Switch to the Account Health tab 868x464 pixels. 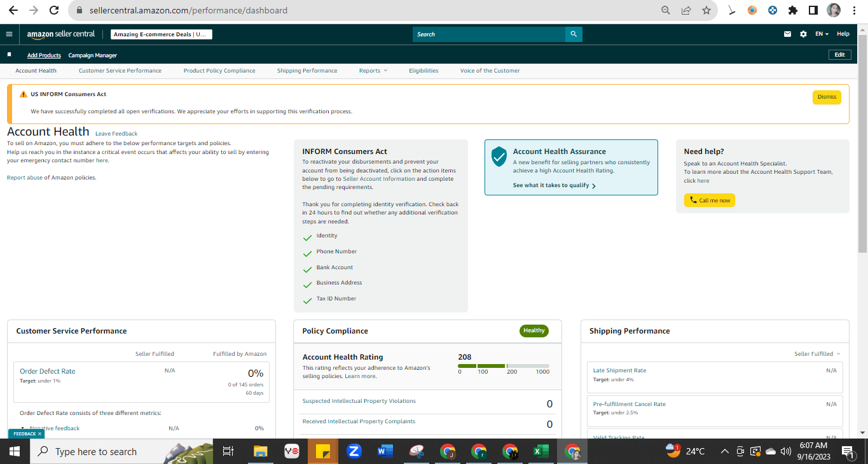tap(36, 71)
